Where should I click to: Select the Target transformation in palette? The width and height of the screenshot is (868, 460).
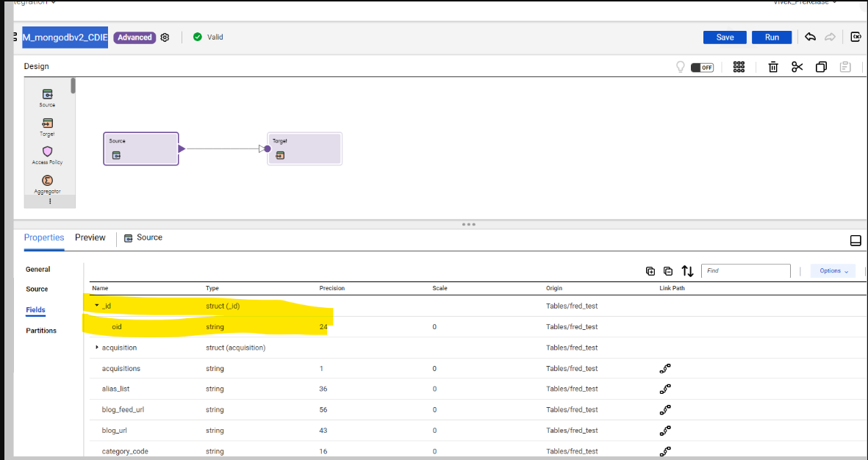(47, 127)
